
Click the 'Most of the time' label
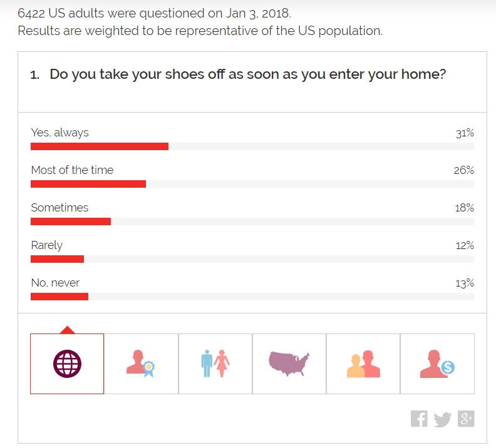pyautogui.click(x=72, y=170)
